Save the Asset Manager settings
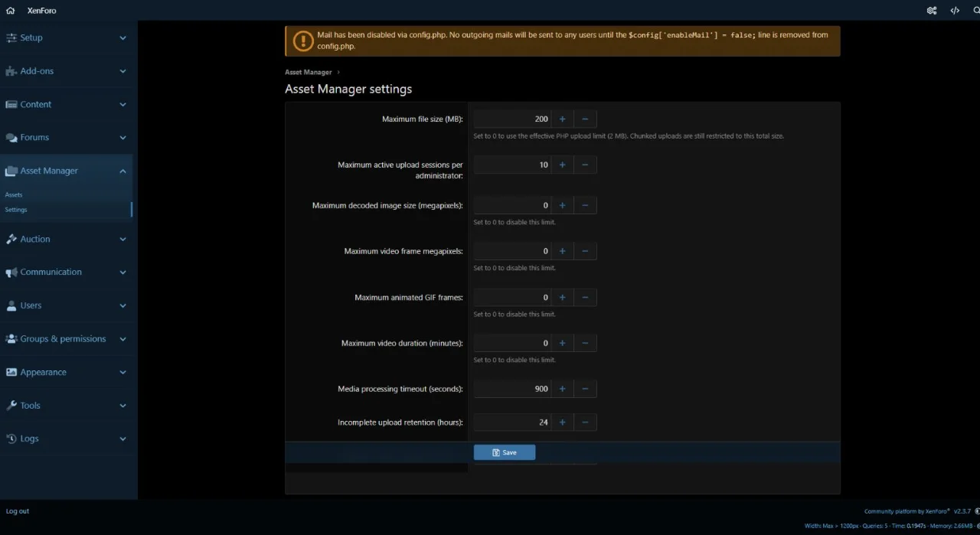The image size is (980, 535). [505, 452]
